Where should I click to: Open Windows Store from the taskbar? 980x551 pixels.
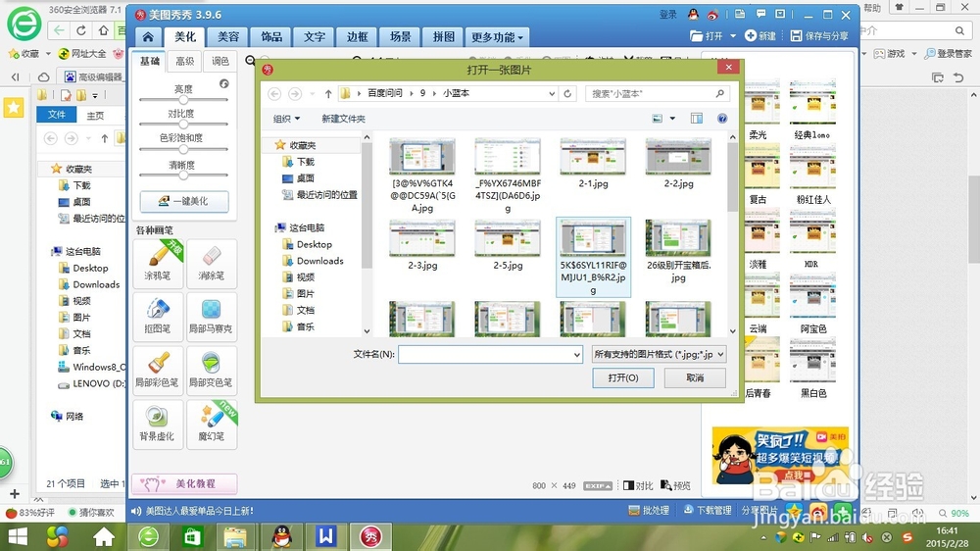(x=192, y=536)
